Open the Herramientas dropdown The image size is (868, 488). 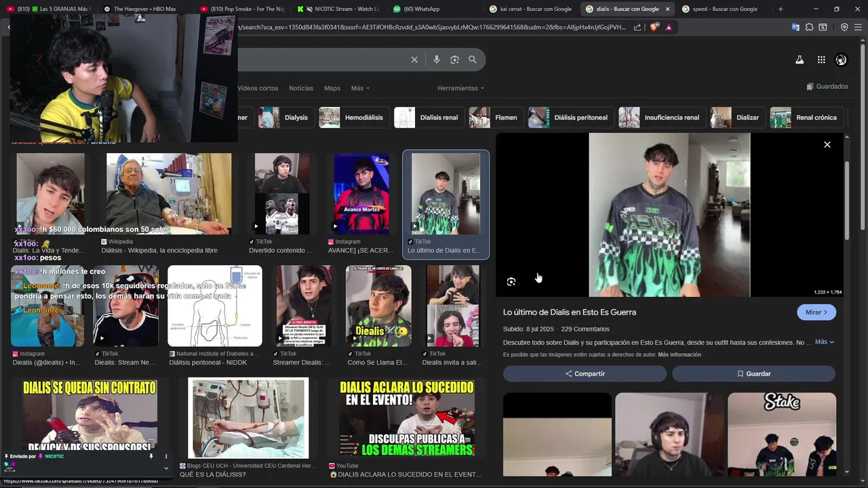click(460, 88)
